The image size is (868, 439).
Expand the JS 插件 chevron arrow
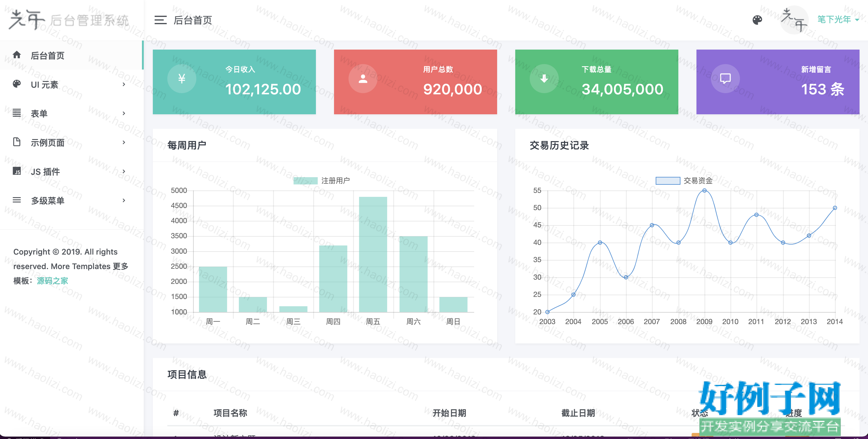124,171
